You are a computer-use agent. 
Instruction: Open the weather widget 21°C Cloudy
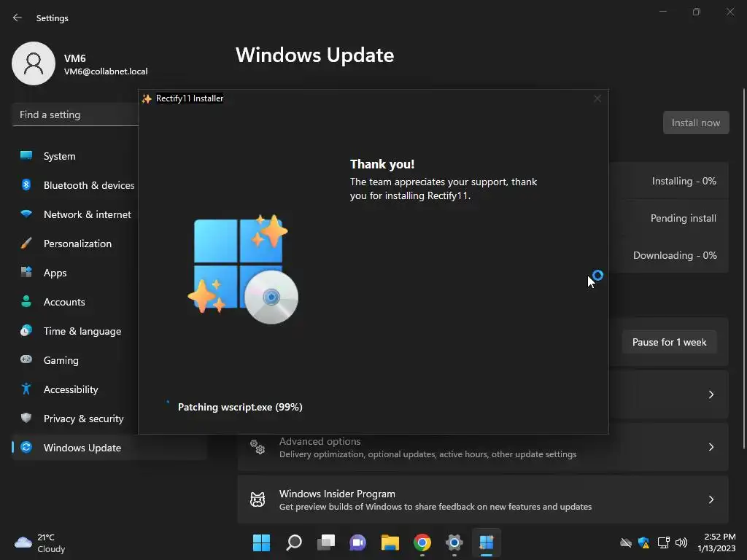tap(41, 542)
